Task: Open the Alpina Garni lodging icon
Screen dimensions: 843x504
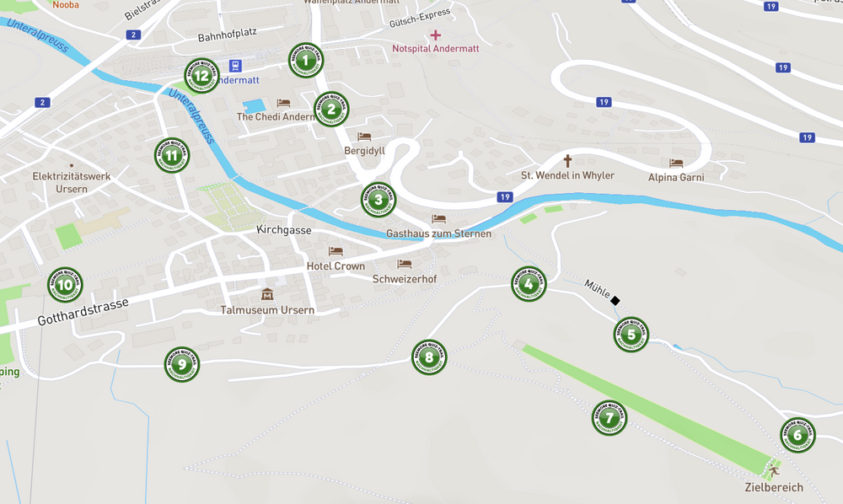Action: [x=676, y=163]
